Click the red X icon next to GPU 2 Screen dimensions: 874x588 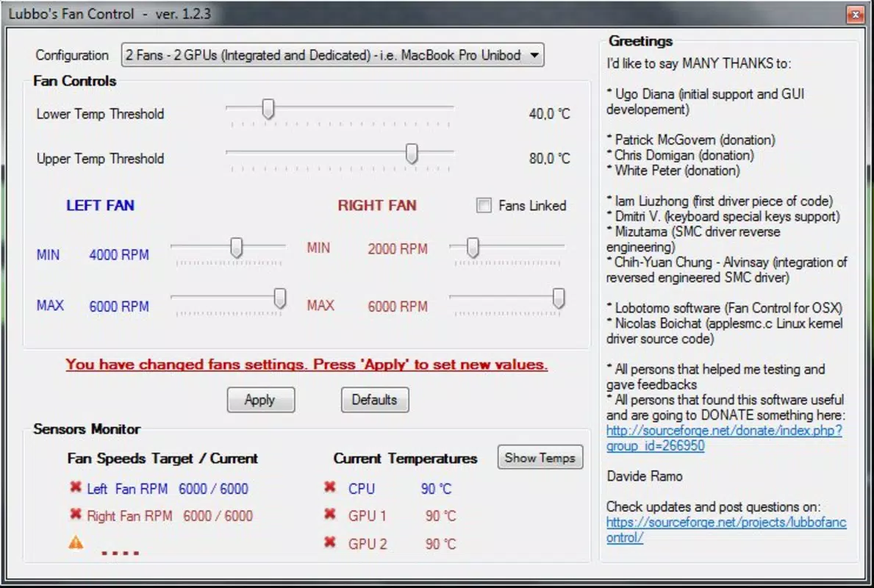[x=330, y=542]
